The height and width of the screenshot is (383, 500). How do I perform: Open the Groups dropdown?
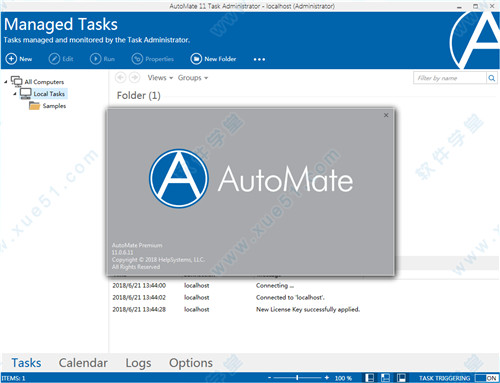click(x=193, y=78)
